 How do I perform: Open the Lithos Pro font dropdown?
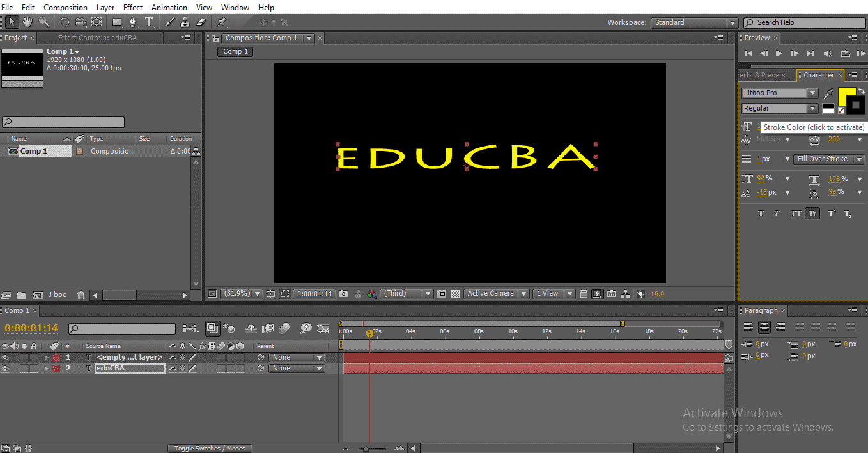click(x=779, y=93)
